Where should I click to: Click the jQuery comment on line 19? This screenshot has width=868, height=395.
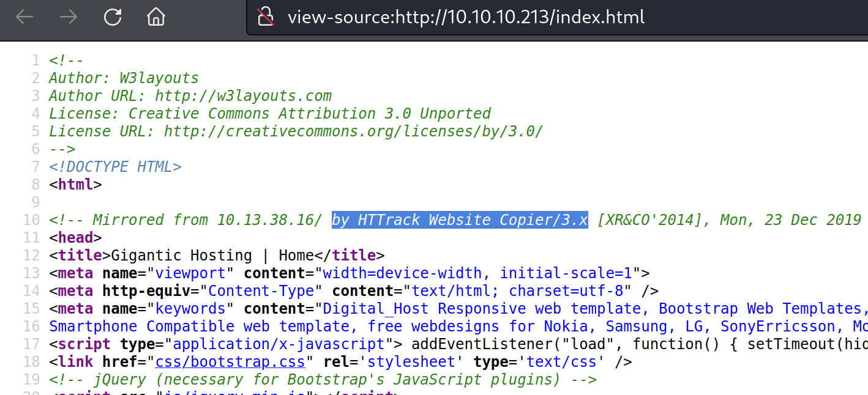(322, 380)
